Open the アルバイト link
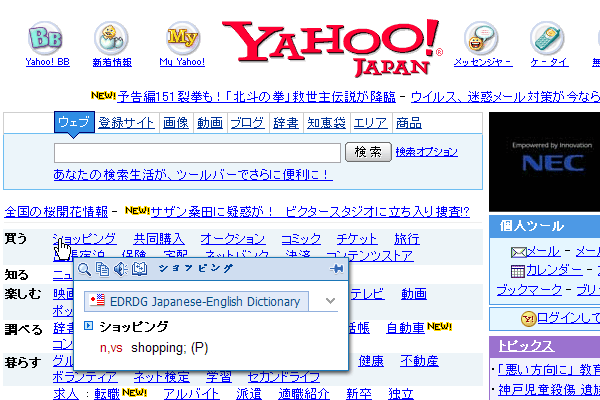600x400 pixels. point(191,394)
